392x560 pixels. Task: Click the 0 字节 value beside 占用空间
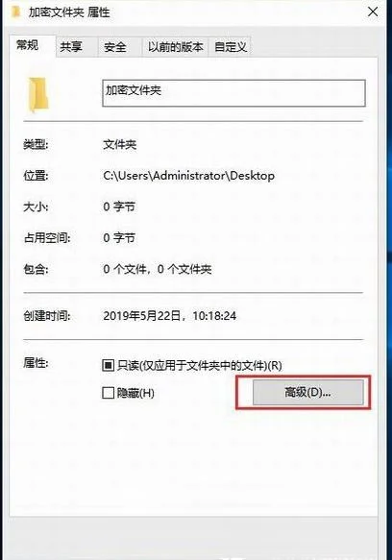[119, 238]
